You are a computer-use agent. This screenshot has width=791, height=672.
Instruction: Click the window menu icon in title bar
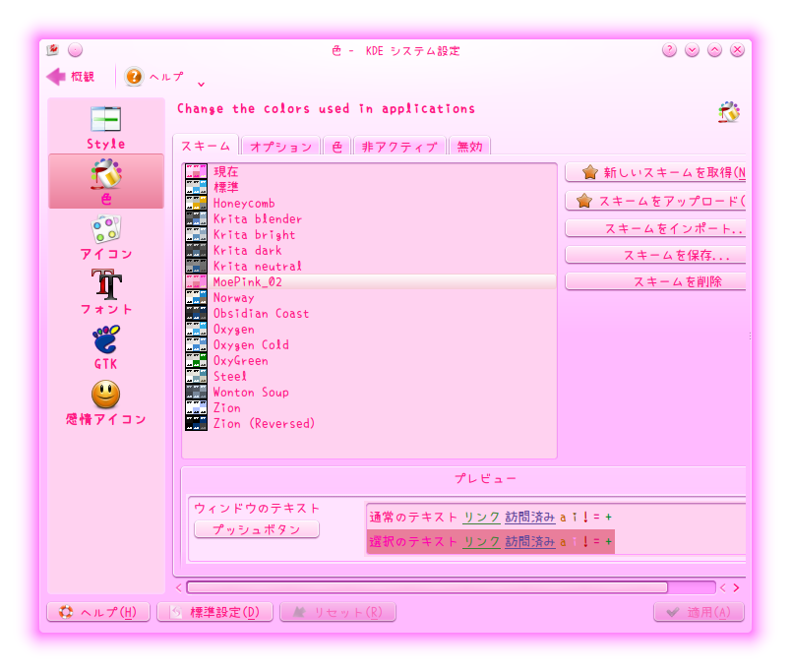pos(52,50)
